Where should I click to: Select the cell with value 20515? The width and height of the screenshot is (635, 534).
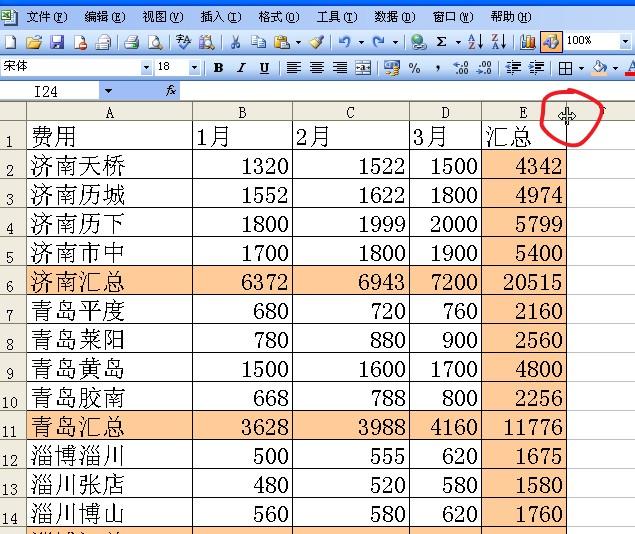[x=524, y=281]
